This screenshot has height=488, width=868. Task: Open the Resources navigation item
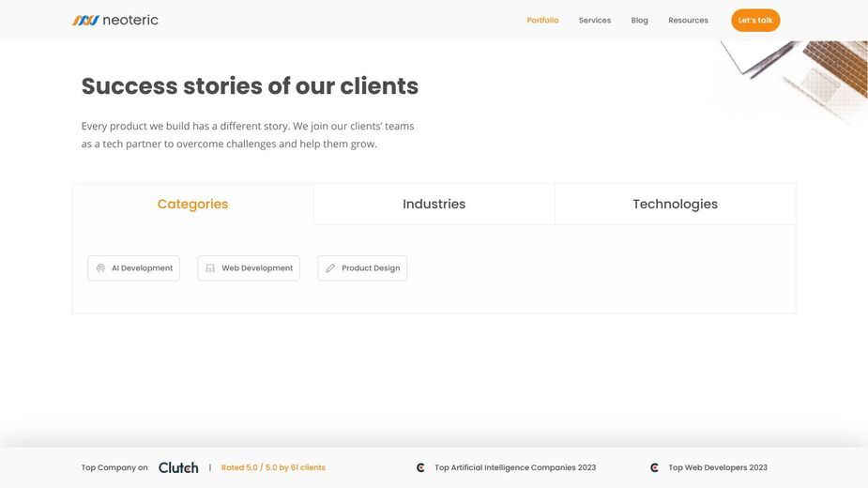[x=688, y=20]
